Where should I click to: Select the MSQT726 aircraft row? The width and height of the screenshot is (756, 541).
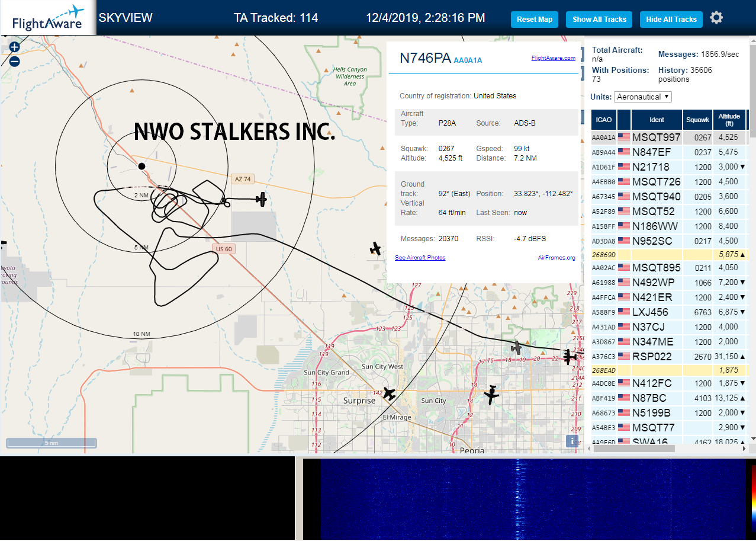(669, 182)
